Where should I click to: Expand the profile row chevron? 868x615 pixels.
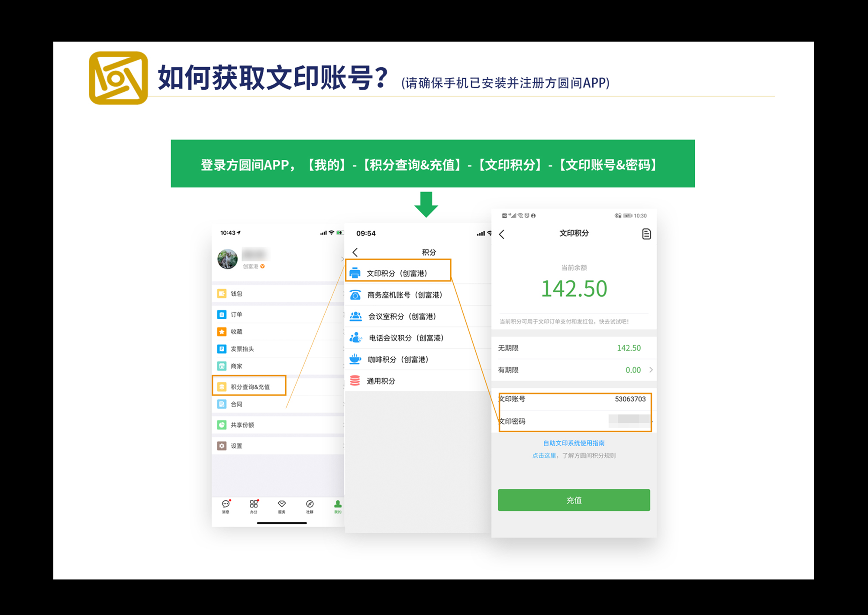(342, 259)
